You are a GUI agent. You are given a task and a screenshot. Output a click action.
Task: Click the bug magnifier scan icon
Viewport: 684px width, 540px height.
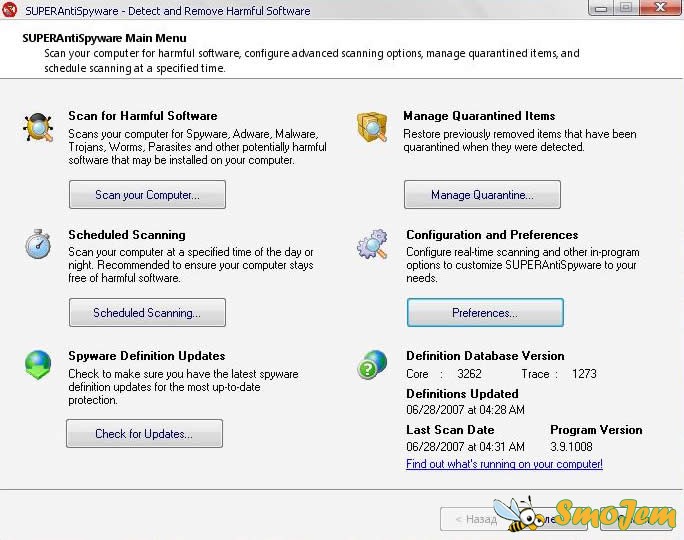[38, 127]
